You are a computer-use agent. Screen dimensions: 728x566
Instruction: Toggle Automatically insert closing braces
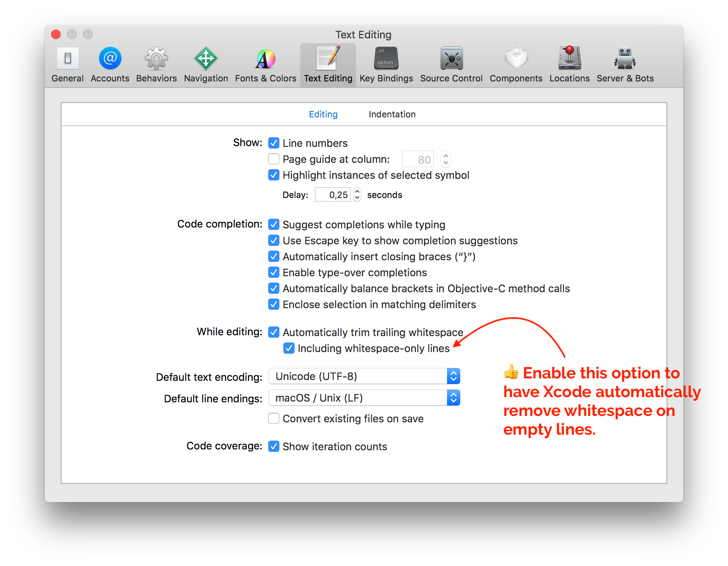[x=274, y=256]
